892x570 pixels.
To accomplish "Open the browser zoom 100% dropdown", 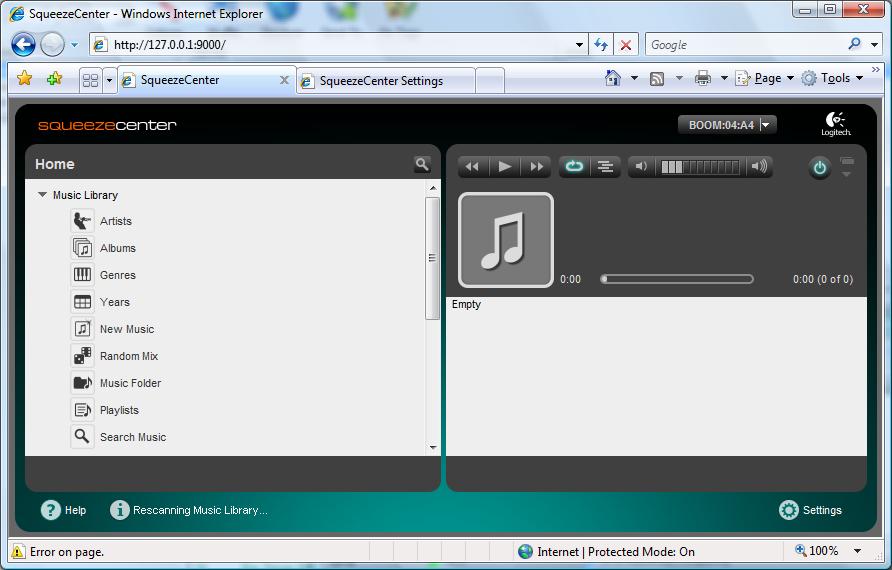I will (857, 551).
